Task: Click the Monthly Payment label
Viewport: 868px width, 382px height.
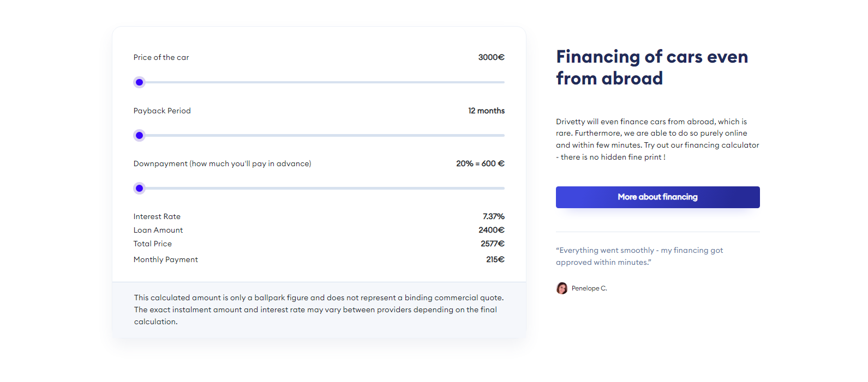Action: point(166,259)
